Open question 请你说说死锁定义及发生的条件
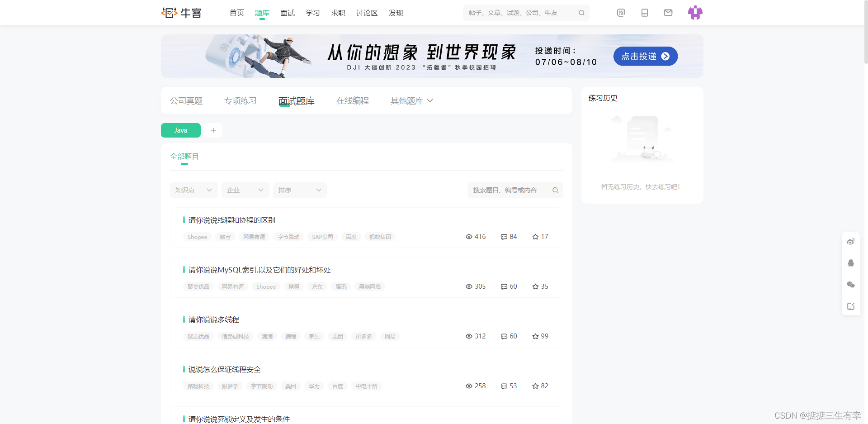 [239, 419]
